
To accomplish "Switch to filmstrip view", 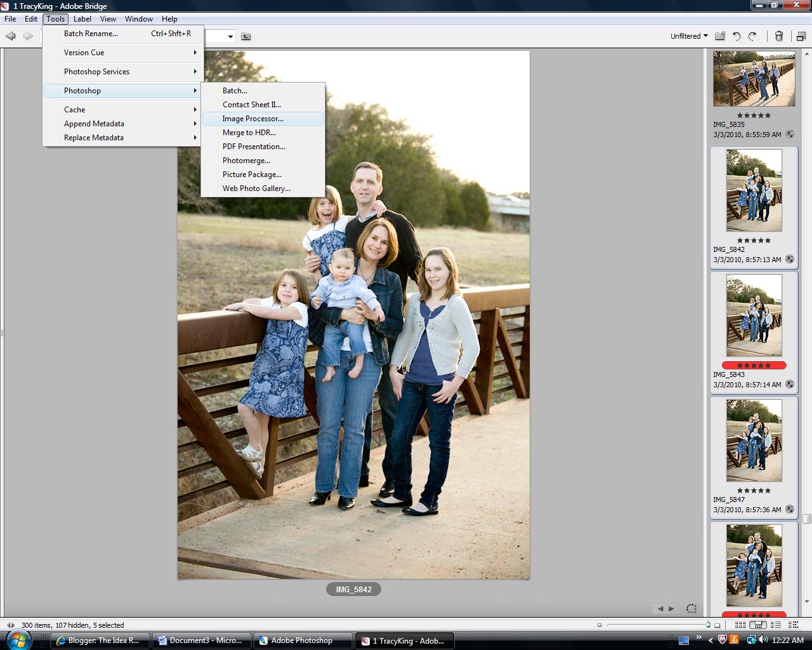I will (x=758, y=625).
